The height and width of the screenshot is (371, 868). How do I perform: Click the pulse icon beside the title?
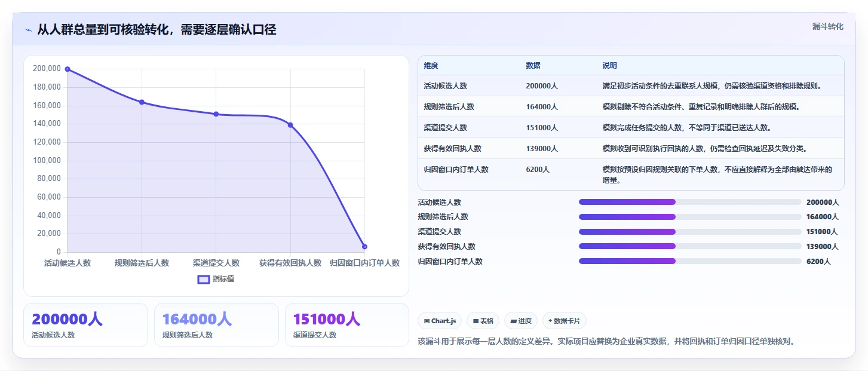[x=28, y=30]
